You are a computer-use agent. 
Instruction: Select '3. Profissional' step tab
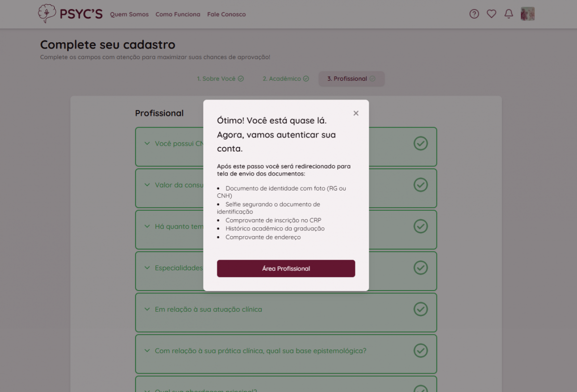[x=351, y=79]
